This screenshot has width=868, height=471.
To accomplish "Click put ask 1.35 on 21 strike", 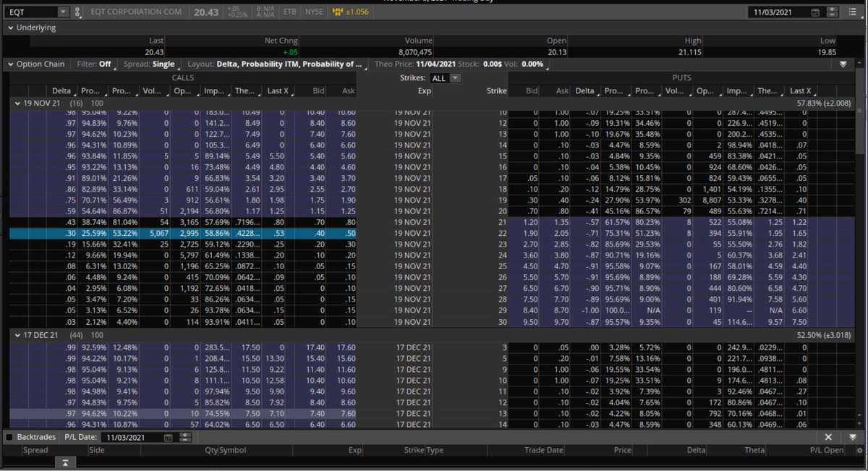I will [562, 224].
